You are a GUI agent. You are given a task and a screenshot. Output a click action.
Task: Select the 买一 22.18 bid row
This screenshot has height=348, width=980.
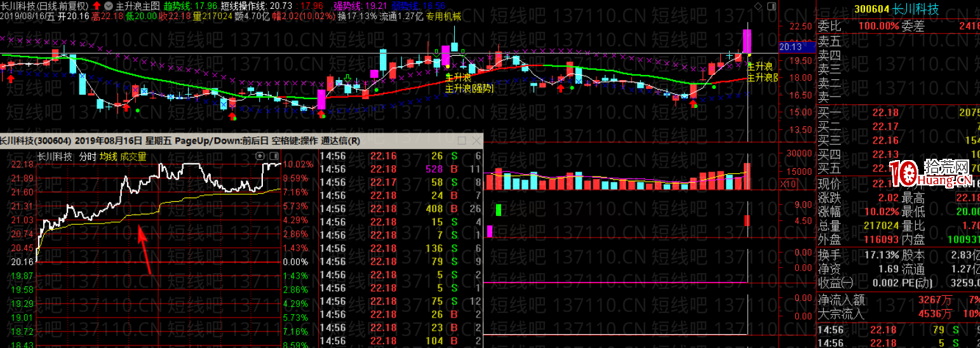(898, 112)
